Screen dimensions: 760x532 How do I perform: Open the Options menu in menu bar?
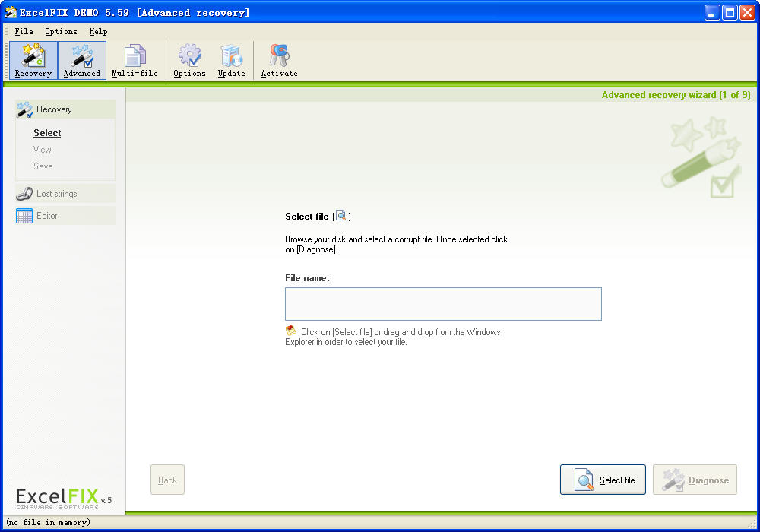click(61, 32)
